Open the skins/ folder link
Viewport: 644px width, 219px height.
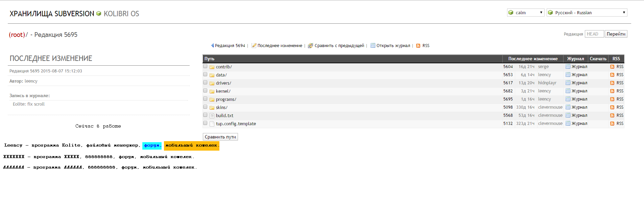[x=221, y=108]
